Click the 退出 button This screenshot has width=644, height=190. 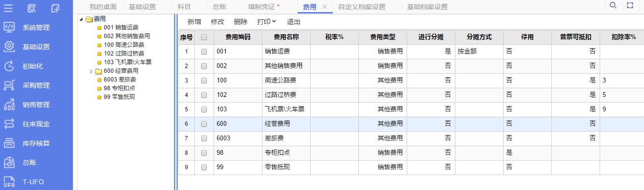coord(294,22)
